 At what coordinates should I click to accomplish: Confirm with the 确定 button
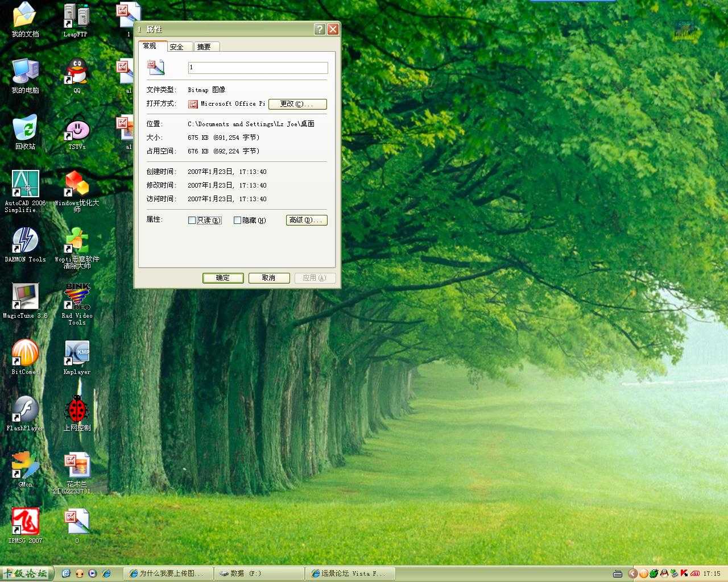(x=223, y=278)
